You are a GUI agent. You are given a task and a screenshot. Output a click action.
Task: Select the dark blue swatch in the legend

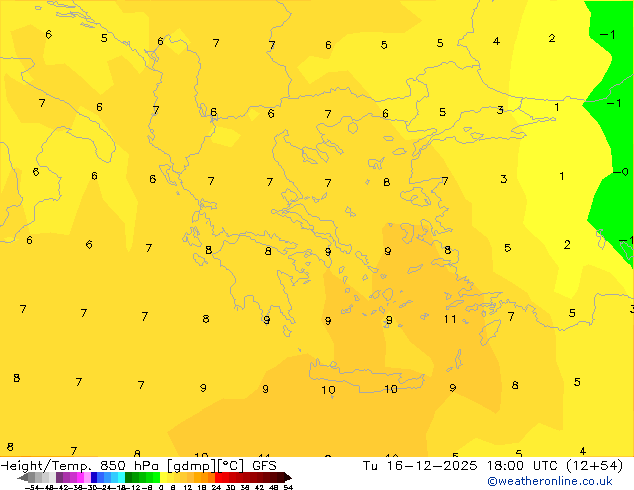(94, 477)
